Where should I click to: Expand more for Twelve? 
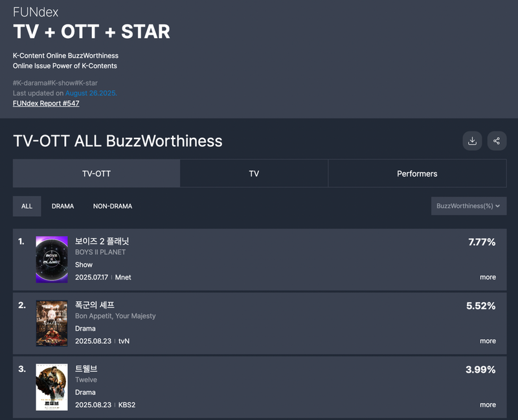(x=488, y=405)
